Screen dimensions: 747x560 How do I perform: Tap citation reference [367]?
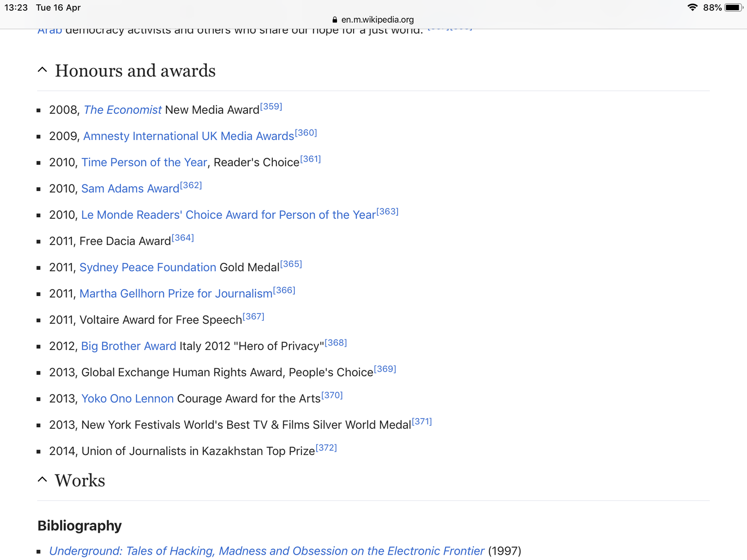coord(253,316)
